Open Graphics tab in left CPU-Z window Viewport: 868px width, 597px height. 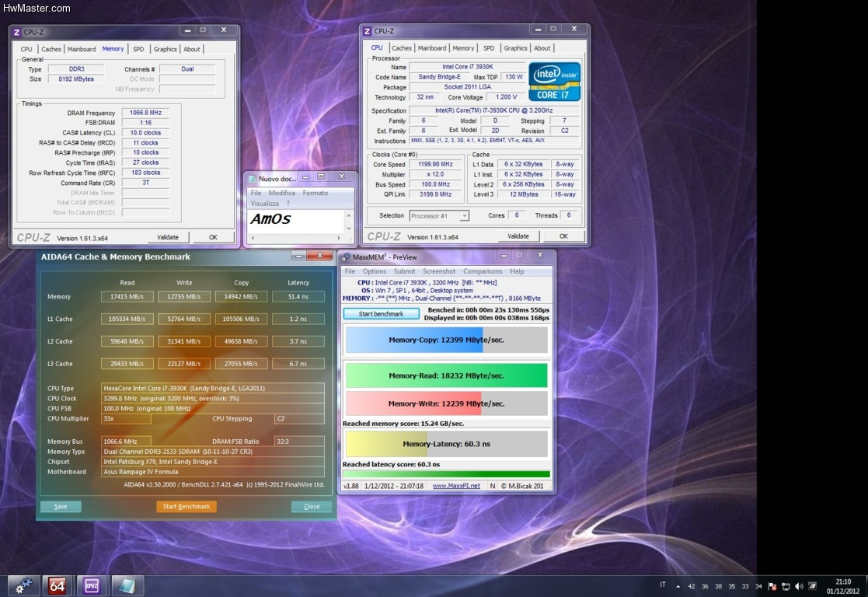[165, 49]
